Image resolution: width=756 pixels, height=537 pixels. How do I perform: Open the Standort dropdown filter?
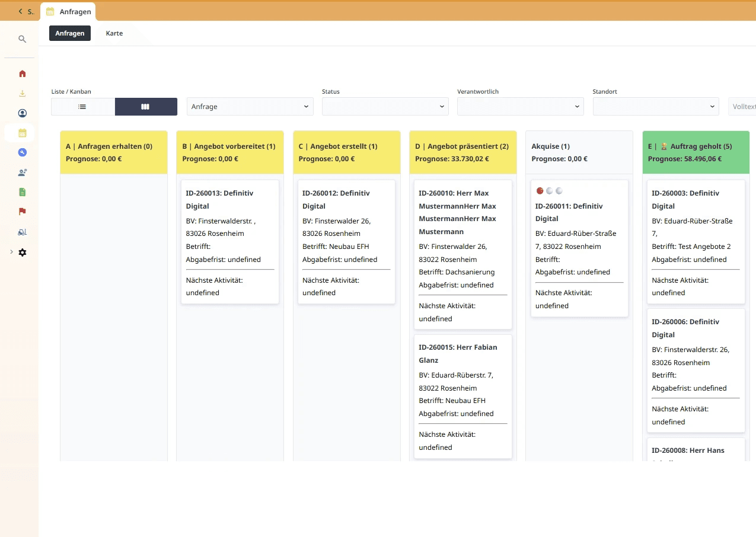click(x=655, y=107)
